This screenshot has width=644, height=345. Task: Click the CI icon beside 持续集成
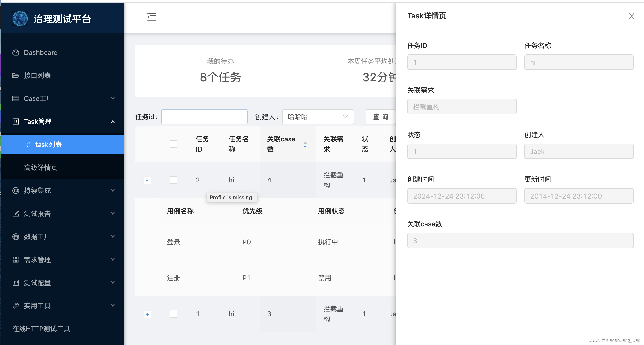coord(16,191)
